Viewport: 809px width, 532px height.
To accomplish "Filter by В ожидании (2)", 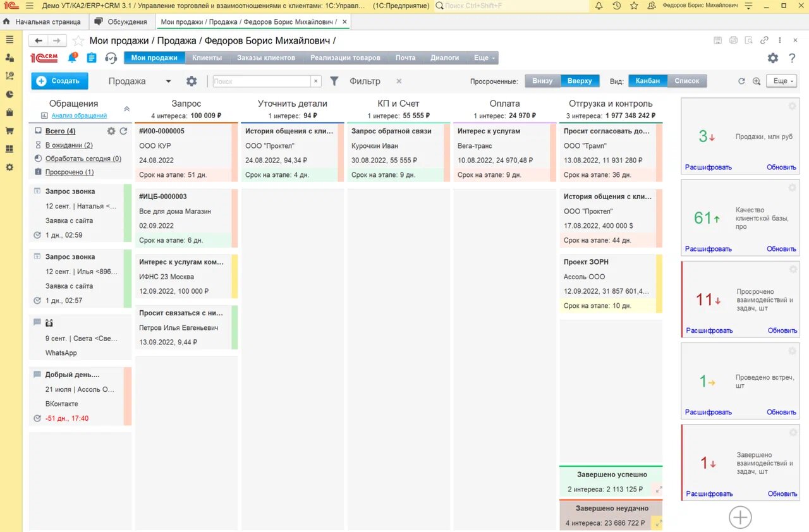I will [69, 145].
